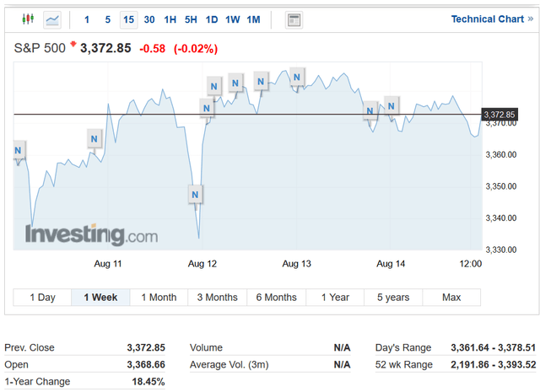Viewport: 540px width, 392px height.
Task: Click the 1-Year Change value 18.45%
Action: point(148,382)
